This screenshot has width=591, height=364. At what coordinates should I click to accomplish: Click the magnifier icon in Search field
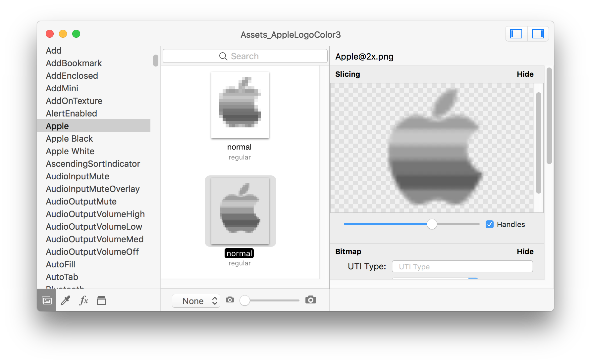point(223,56)
